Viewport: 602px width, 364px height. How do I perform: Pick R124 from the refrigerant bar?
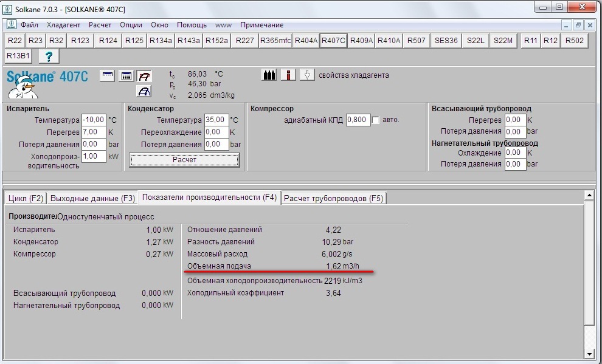click(108, 41)
